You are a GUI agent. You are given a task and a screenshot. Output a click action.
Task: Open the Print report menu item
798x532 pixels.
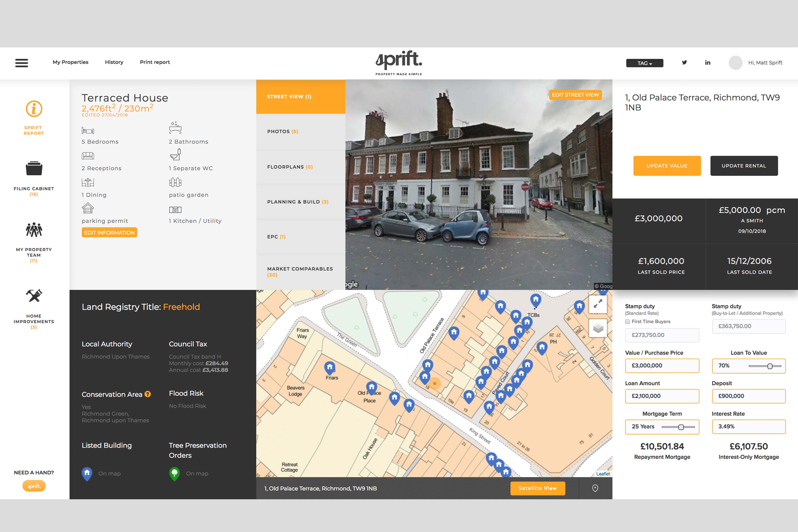(x=155, y=62)
